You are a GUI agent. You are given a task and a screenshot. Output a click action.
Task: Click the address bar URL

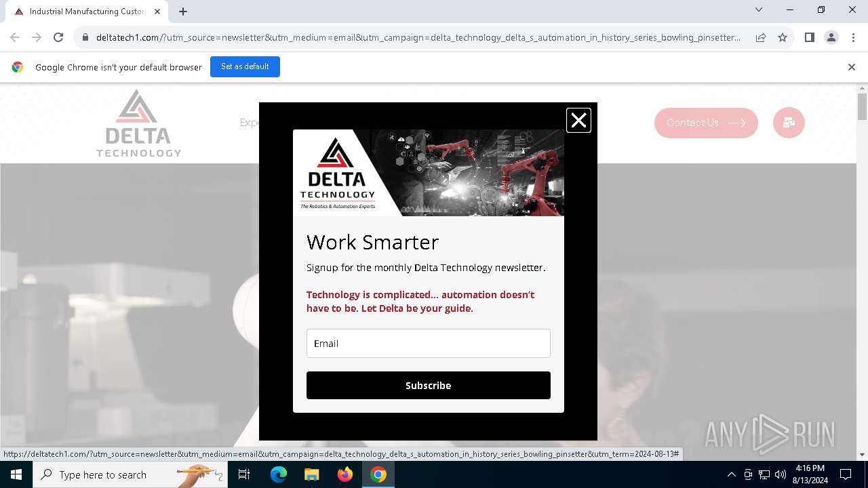click(418, 37)
